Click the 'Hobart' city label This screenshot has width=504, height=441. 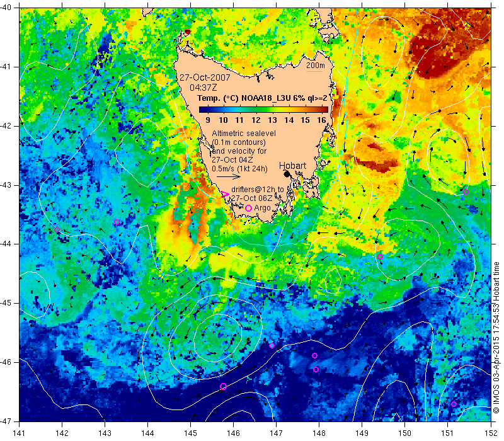(292, 166)
